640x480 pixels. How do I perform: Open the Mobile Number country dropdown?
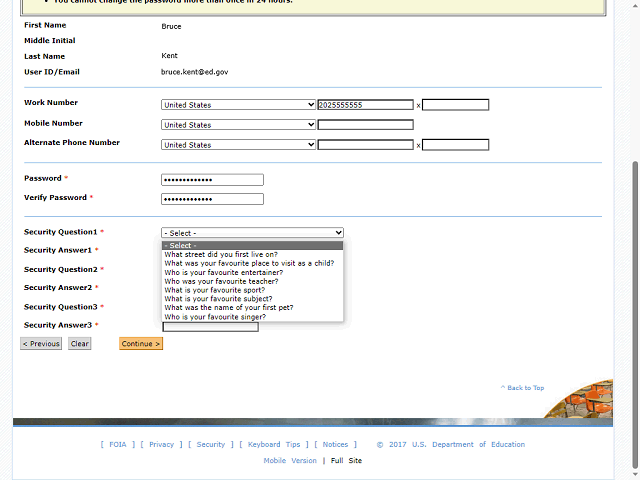click(238, 125)
